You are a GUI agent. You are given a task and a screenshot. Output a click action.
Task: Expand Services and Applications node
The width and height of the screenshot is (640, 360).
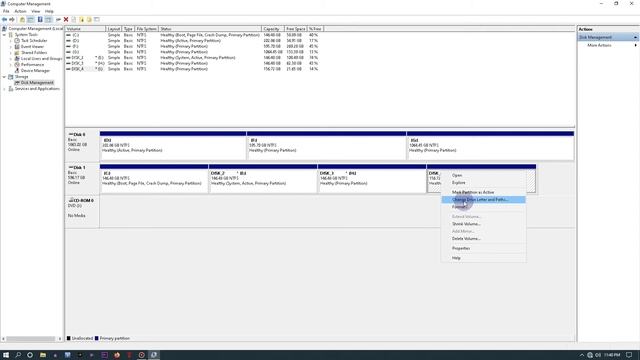pos(4,89)
